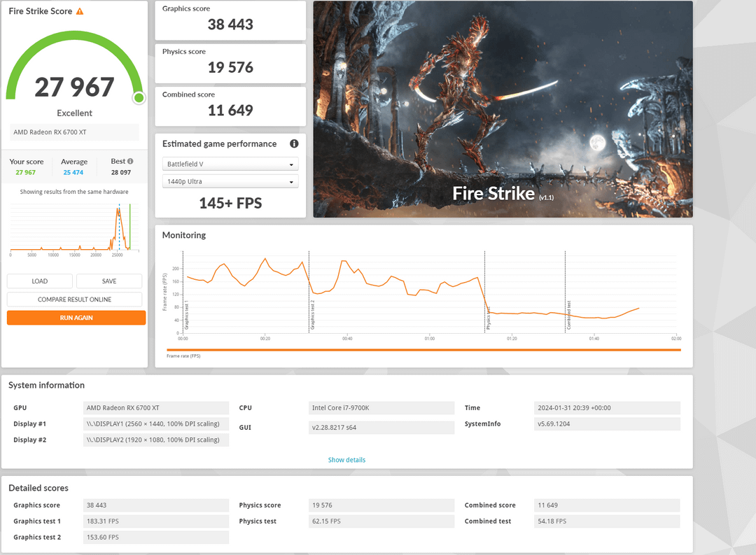Click the Combined test marker line in Monitoring

(565, 292)
